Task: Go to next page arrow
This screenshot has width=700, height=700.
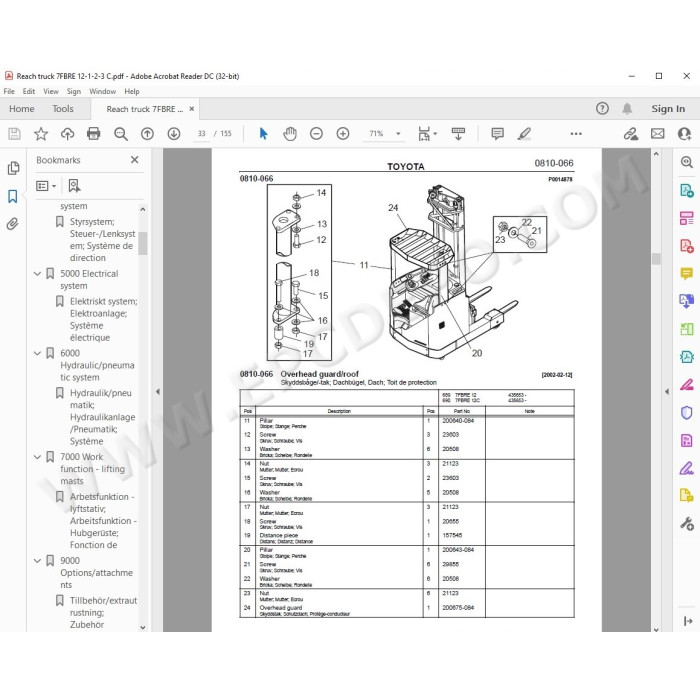Action: click(x=174, y=133)
